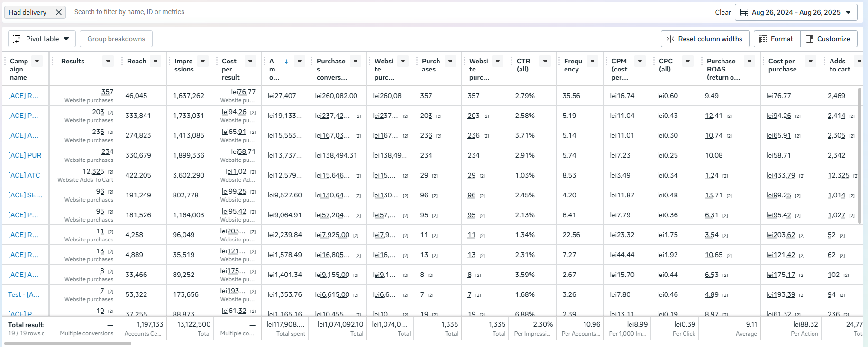This screenshot has height=347, width=868.
Task: Open Group breakdowns
Action: pyautogui.click(x=116, y=39)
